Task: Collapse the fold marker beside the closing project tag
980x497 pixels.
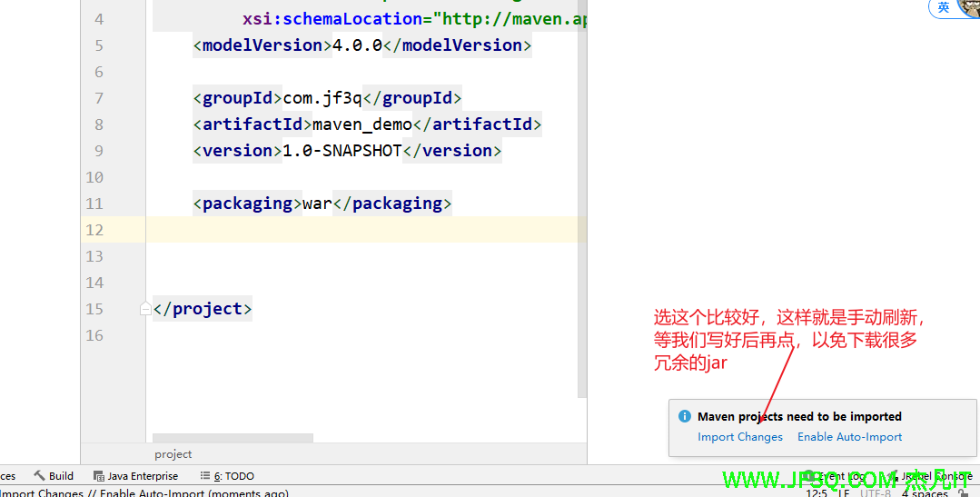Action: point(145,309)
